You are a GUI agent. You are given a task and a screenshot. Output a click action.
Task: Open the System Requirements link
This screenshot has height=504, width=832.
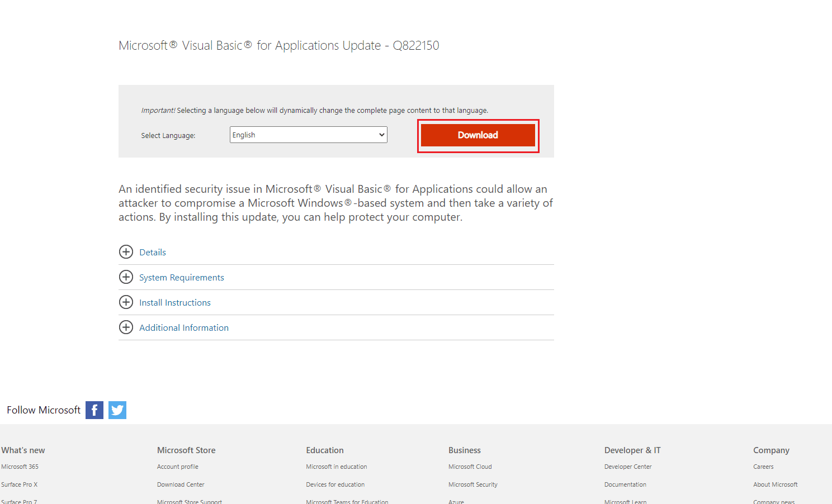[x=182, y=278]
